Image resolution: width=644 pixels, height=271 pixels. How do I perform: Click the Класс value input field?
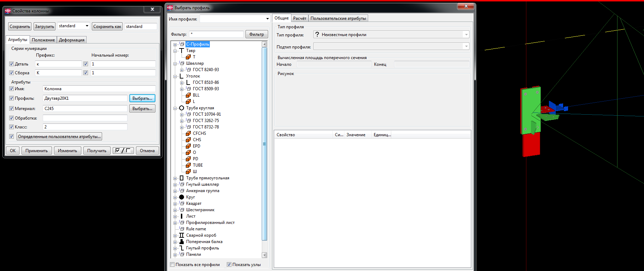(85, 127)
